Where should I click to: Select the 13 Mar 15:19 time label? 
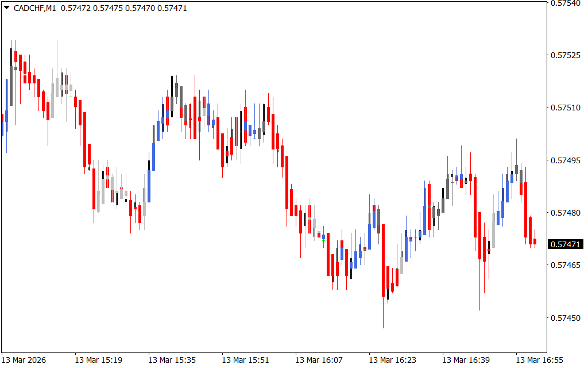click(x=98, y=360)
